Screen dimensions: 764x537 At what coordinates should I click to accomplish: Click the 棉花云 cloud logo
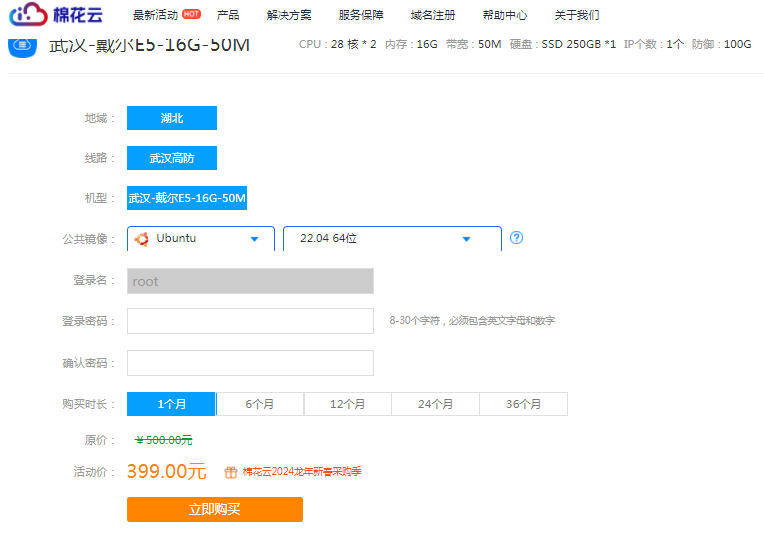[56, 15]
